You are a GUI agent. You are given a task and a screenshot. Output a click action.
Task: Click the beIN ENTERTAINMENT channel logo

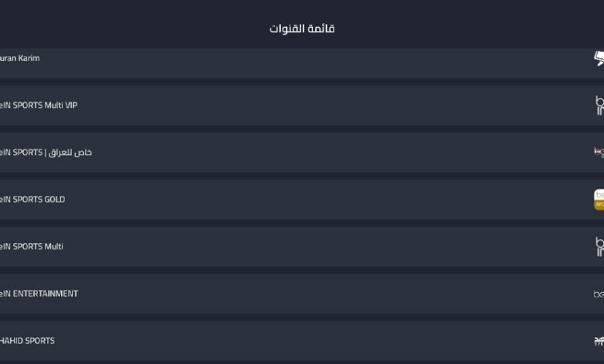[599, 294]
